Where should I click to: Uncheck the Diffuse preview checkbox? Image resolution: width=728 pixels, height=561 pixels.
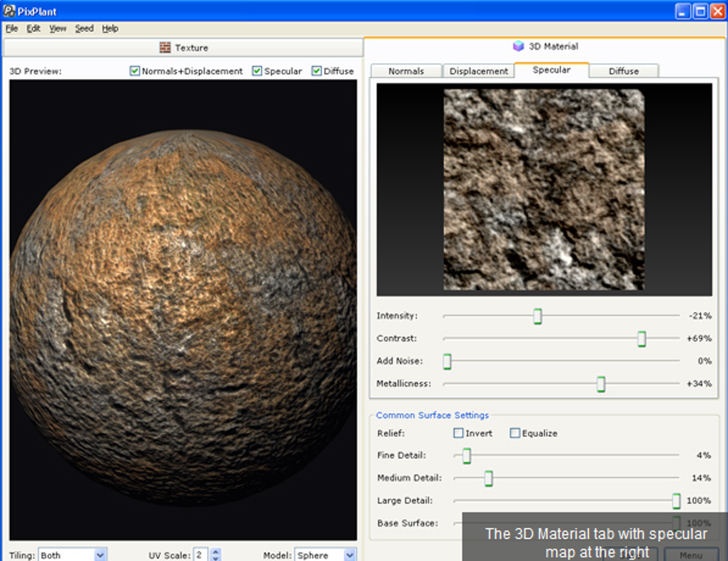click(317, 71)
